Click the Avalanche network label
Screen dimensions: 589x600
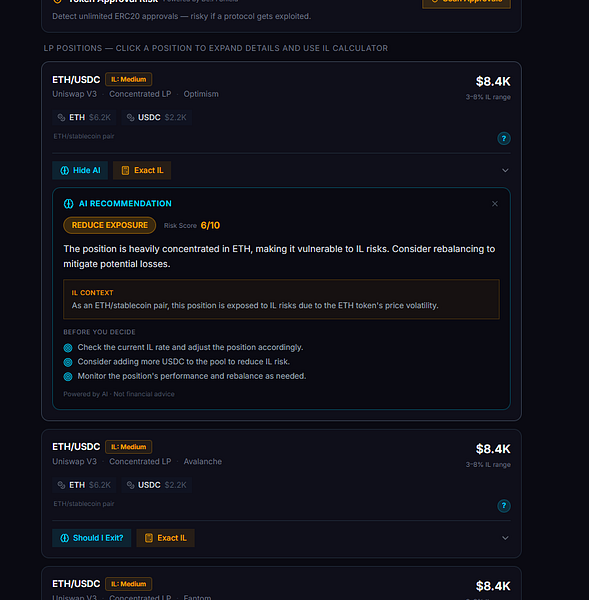[202, 461]
